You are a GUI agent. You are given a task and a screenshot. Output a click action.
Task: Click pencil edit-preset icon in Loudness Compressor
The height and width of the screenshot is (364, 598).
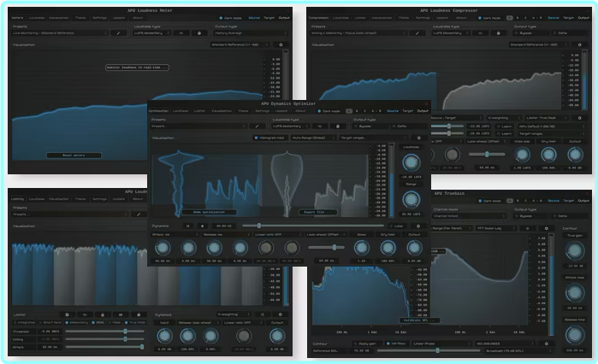(417, 33)
